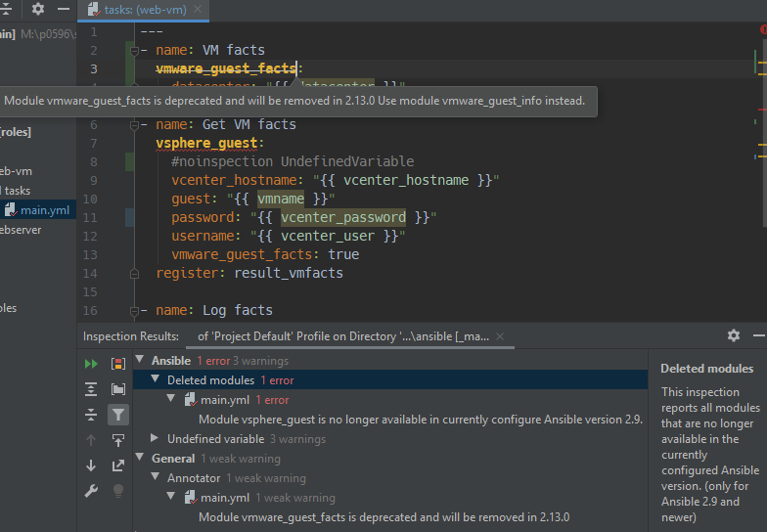Collapse the General inspection group
767x532 pixels.
(140, 458)
